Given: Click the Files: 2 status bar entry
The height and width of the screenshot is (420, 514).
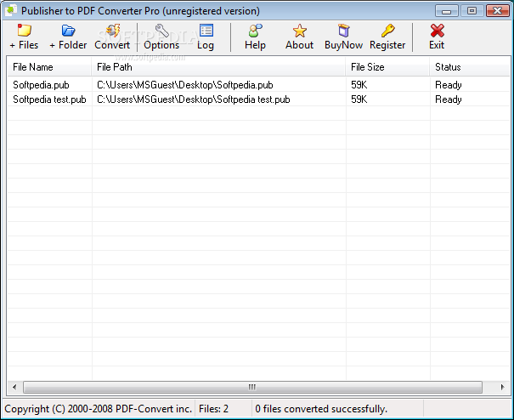Looking at the screenshot, I should tap(213, 409).
